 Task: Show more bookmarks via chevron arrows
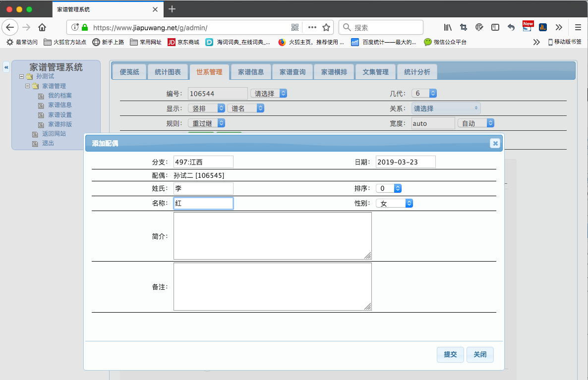[x=536, y=42]
